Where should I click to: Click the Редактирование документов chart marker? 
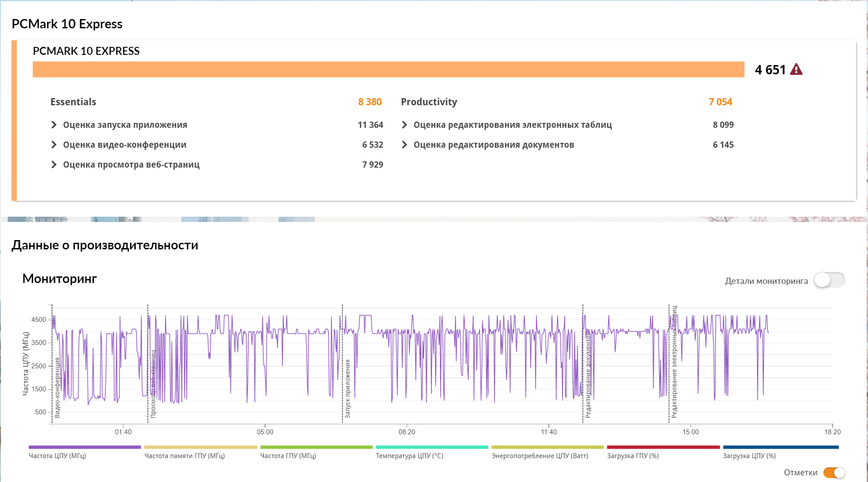[x=588, y=376]
